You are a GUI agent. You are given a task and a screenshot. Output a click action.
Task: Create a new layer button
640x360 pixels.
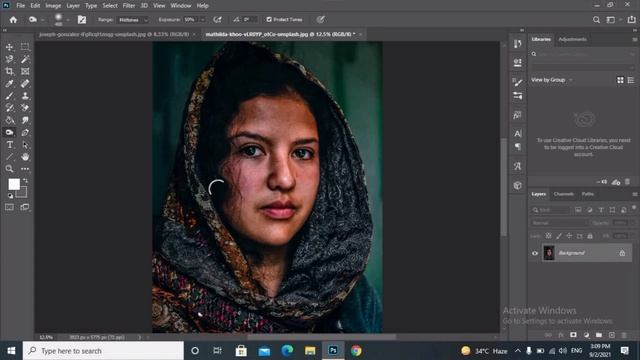[611, 335]
